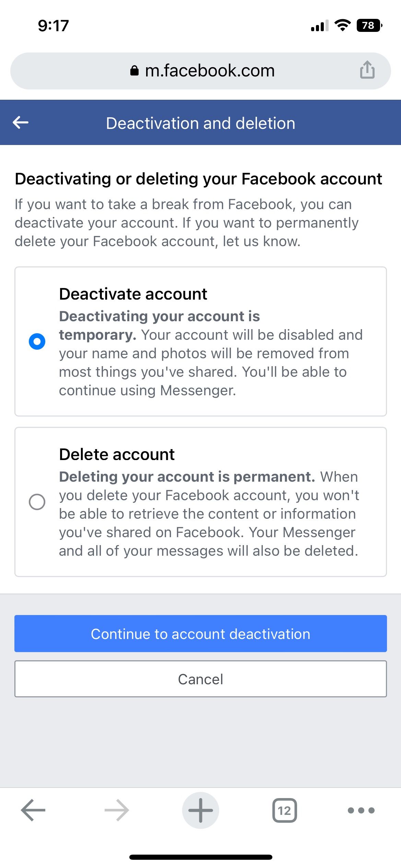
Task: Open the Share sheet in Safari
Action: [x=367, y=70]
